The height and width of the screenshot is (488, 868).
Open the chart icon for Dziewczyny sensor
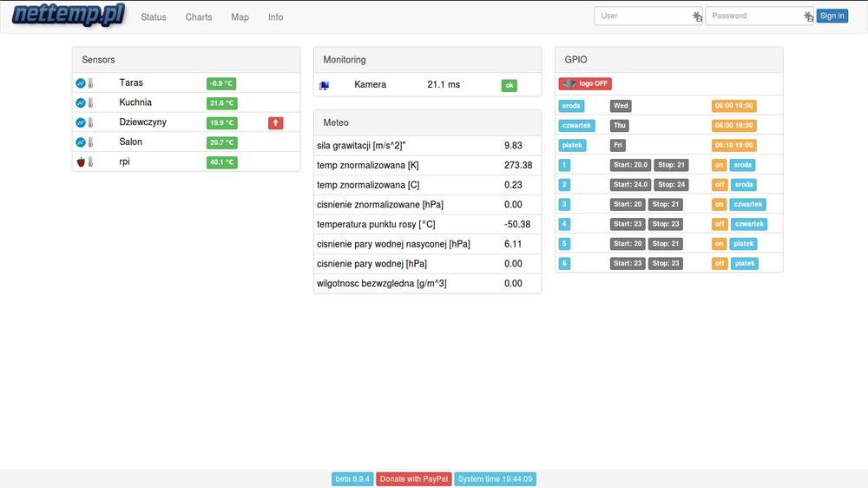point(80,122)
